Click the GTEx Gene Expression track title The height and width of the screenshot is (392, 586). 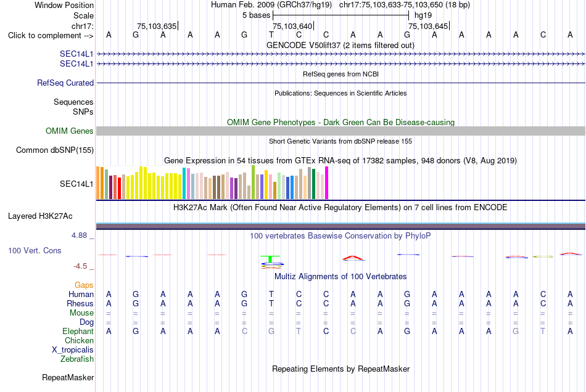pyautogui.click(x=340, y=160)
